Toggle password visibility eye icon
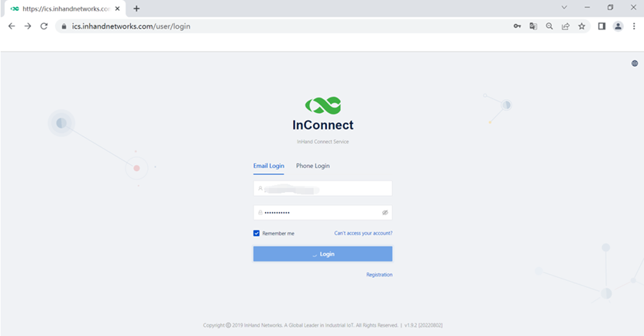 pos(385,212)
